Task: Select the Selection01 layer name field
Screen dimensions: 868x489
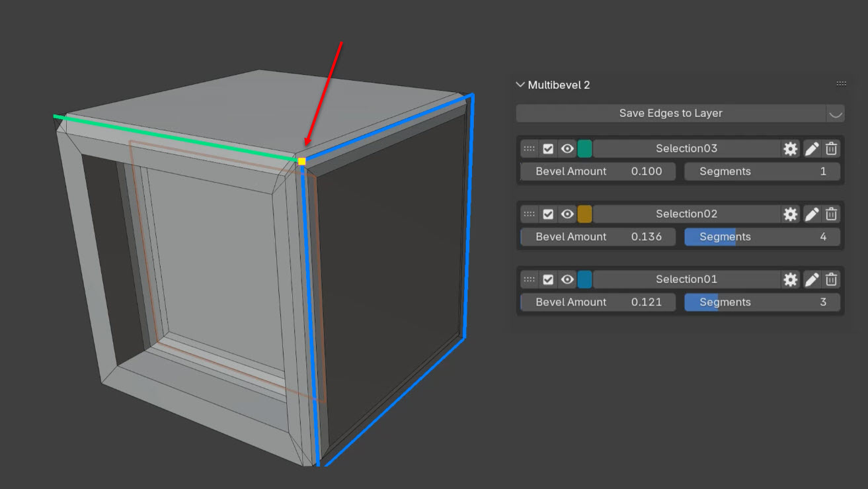Action: (686, 280)
